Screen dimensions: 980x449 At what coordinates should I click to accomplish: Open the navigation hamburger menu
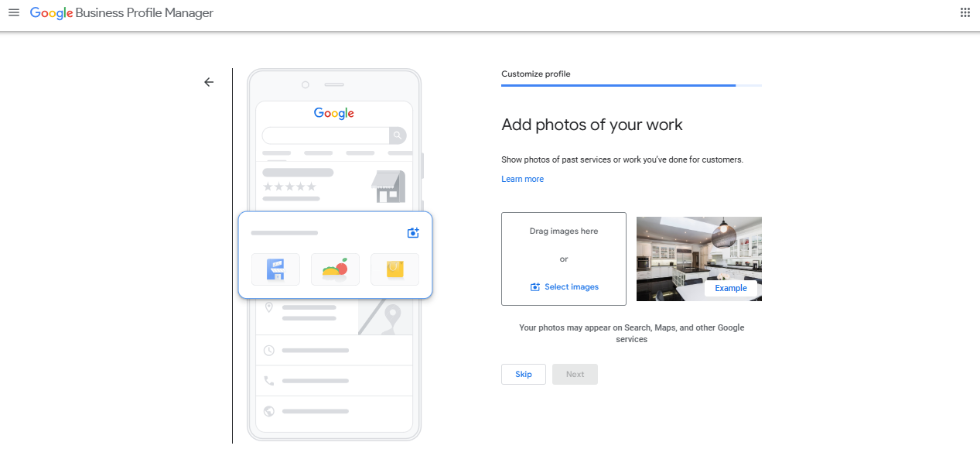(x=14, y=12)
